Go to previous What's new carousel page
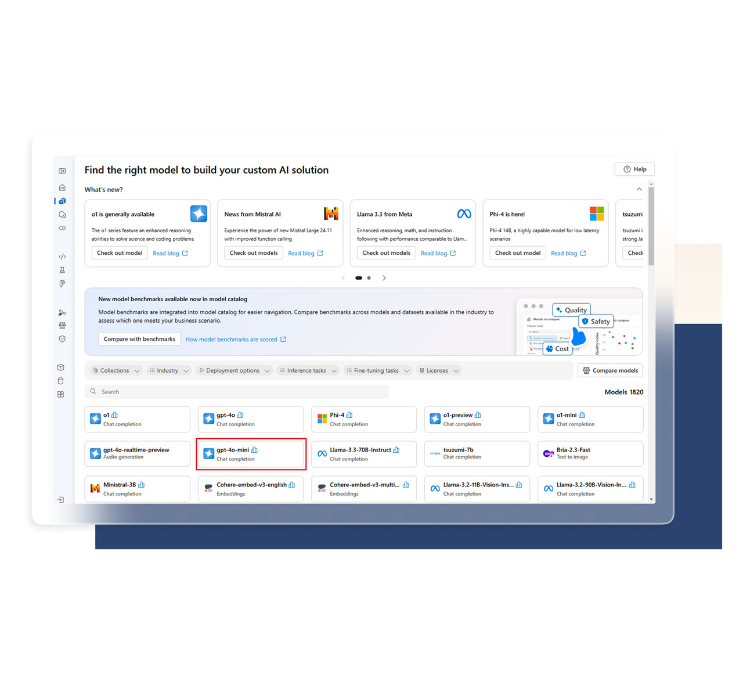 344,278
